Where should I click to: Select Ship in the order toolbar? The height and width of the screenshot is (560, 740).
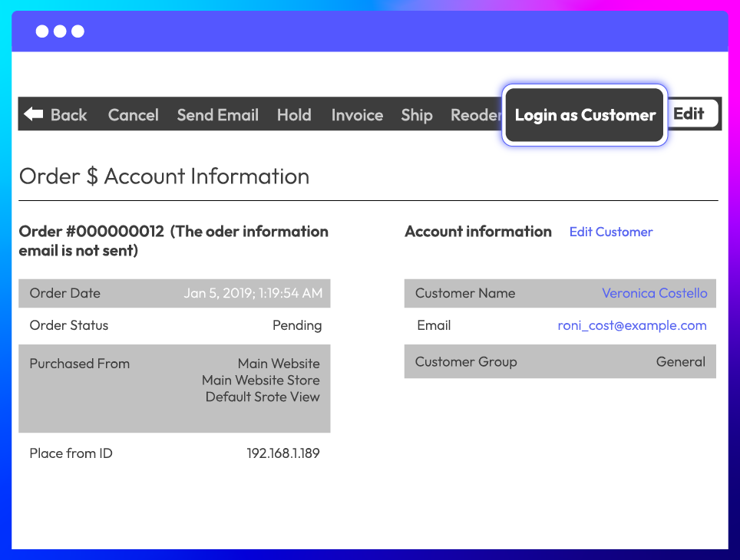click(x=417, y=115)
